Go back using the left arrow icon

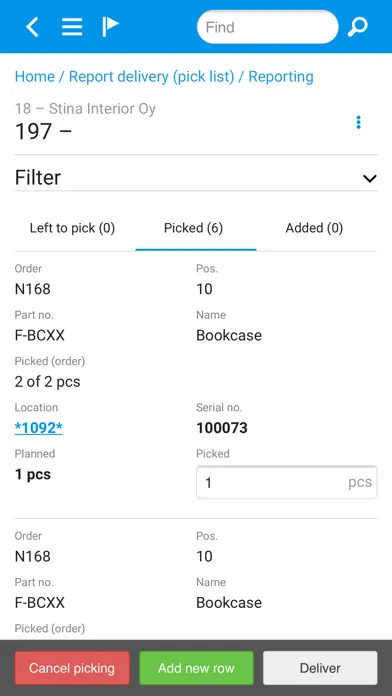point(32,27)
